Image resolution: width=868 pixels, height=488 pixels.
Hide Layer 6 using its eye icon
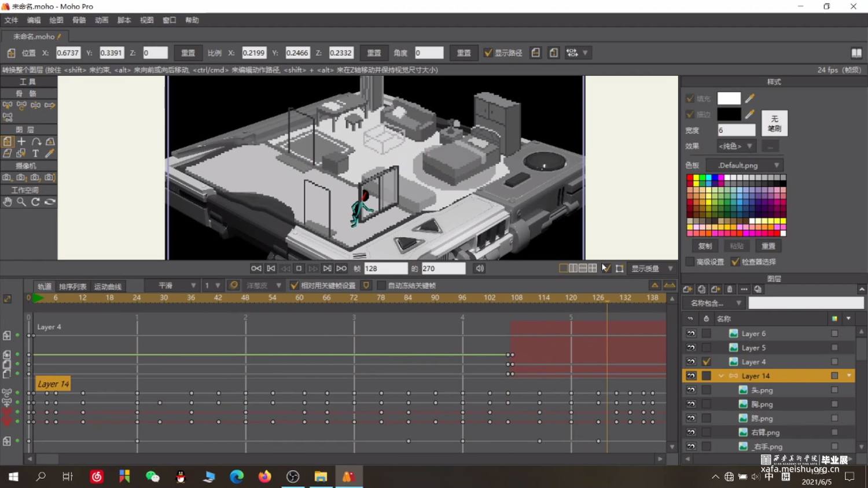coord(691,334)
